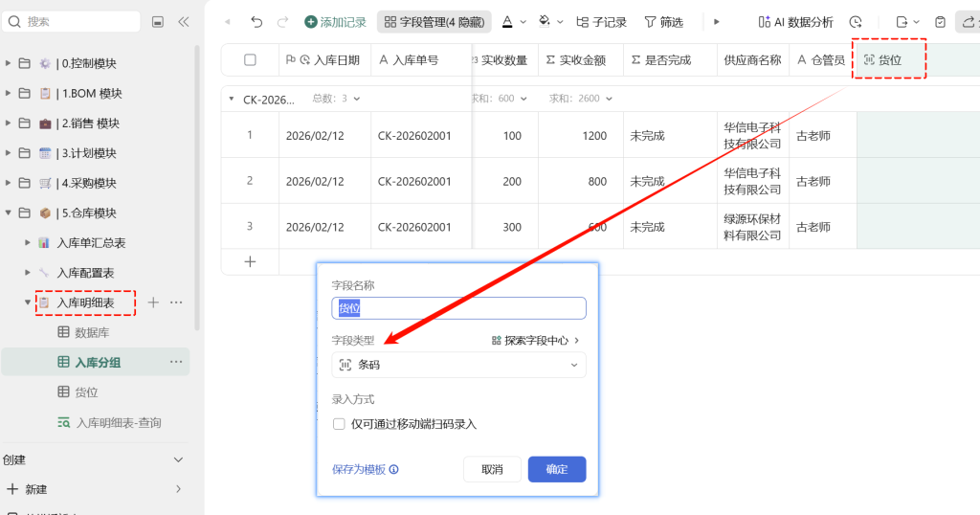
Task: Click the 添加记录 button
Action: tap(335, 22)
